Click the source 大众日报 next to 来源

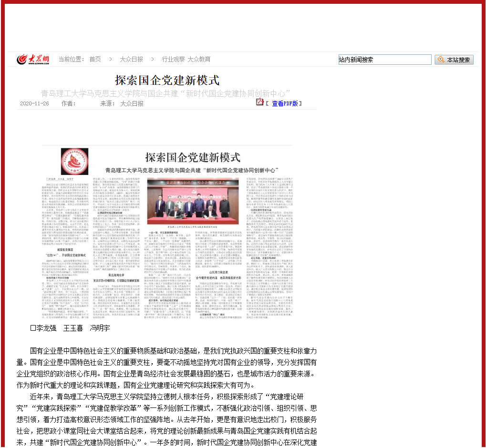point(132,103)
